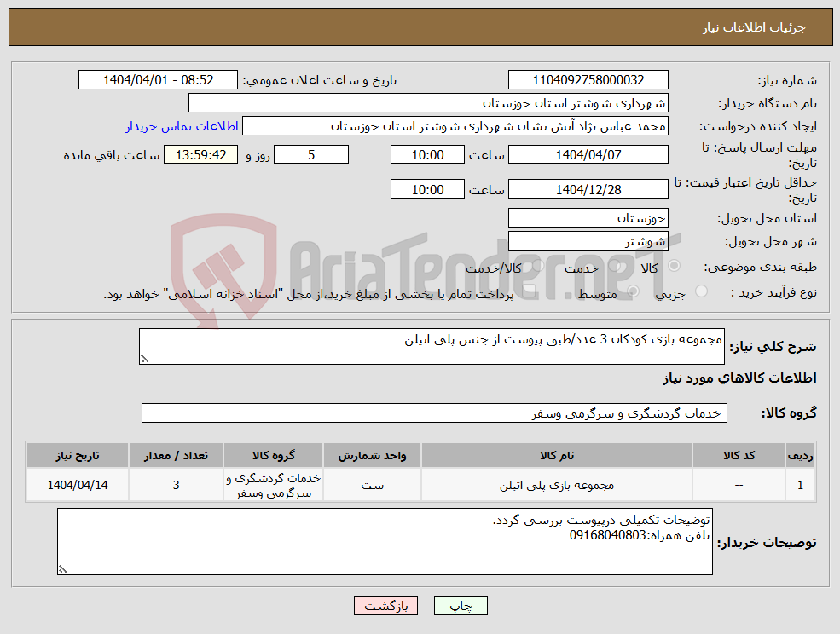Select the خدمت radio button
Image resolution: width=840 pixels, height=634 pixels.
pyautogui.click(x=615, y=266)
